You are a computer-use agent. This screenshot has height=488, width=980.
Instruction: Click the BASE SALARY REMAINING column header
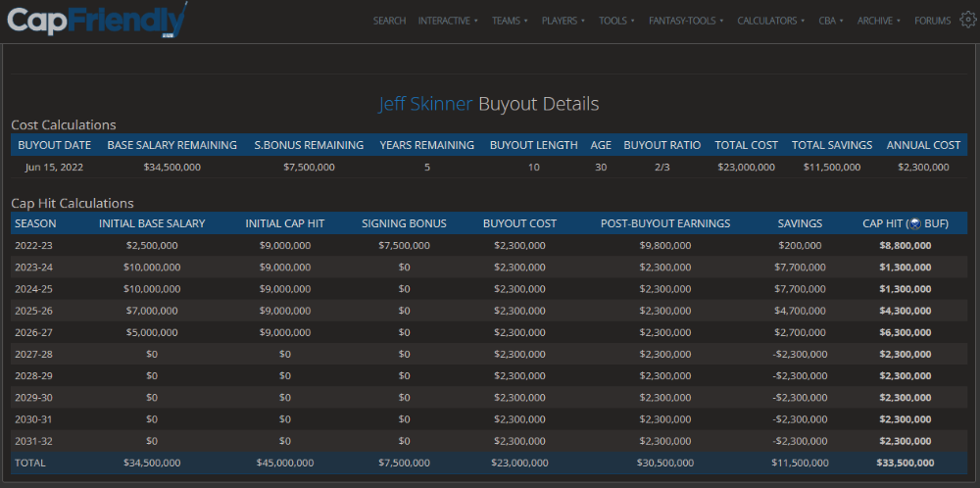pyautogui.click(x=171, y=145)
